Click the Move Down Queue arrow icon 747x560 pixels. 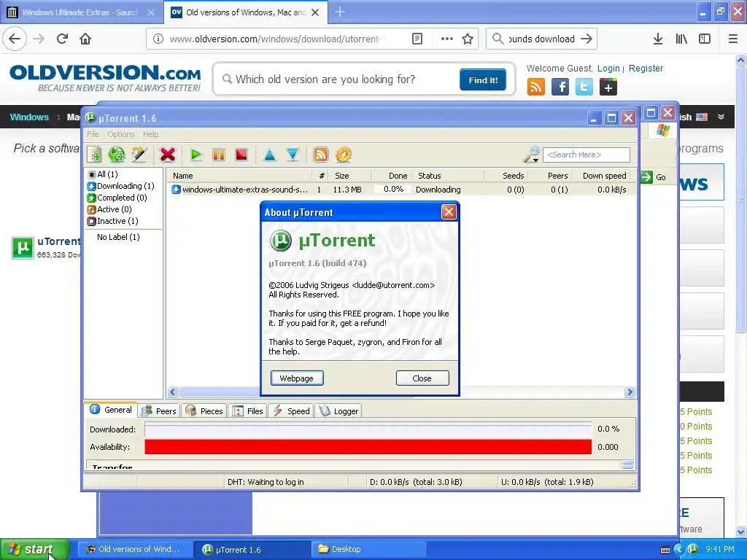(293, 155)
